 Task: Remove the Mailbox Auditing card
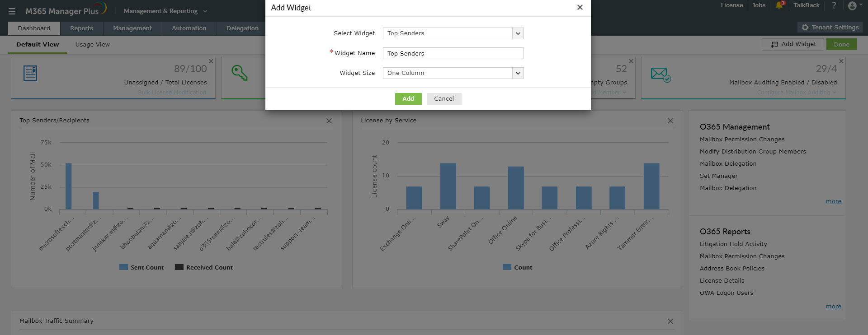[841, 61]
